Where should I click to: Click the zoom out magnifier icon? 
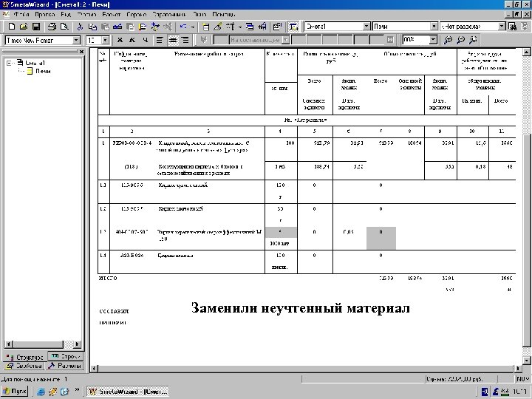[x=461, y=40]
